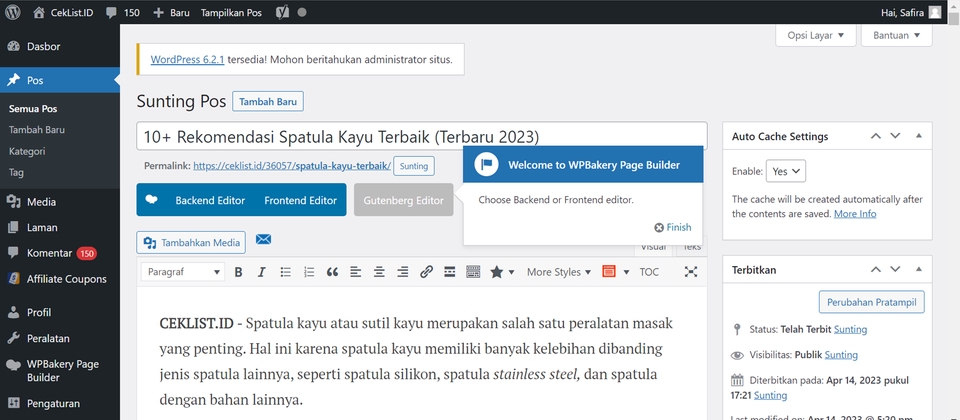
Task: Open the Kategori submenu
Action: (27, 151)
